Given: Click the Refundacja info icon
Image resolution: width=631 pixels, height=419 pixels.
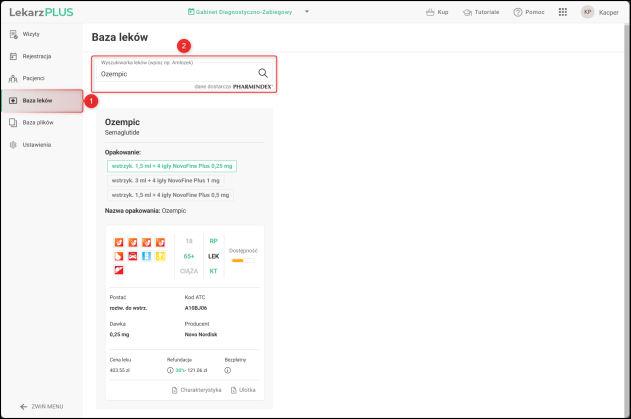Looking at the screenshot, I should [170, 370].
